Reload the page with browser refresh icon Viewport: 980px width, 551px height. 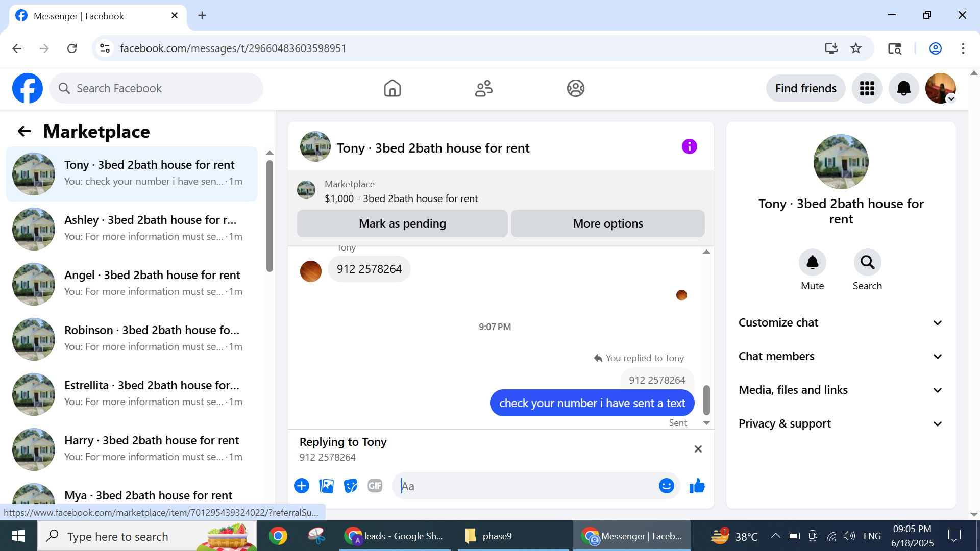pyautogui.click(x=72, y=48)
